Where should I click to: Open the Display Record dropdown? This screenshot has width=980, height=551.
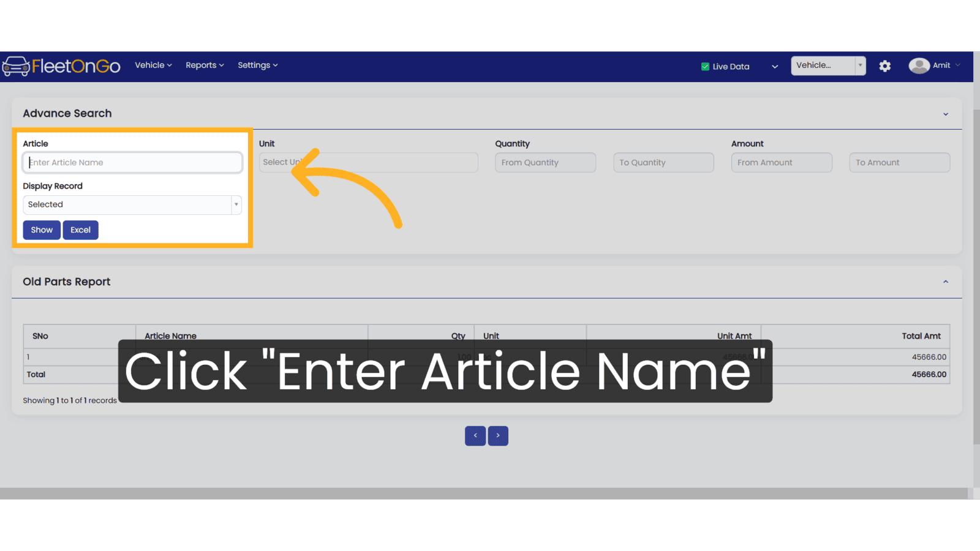coord(132,204)
